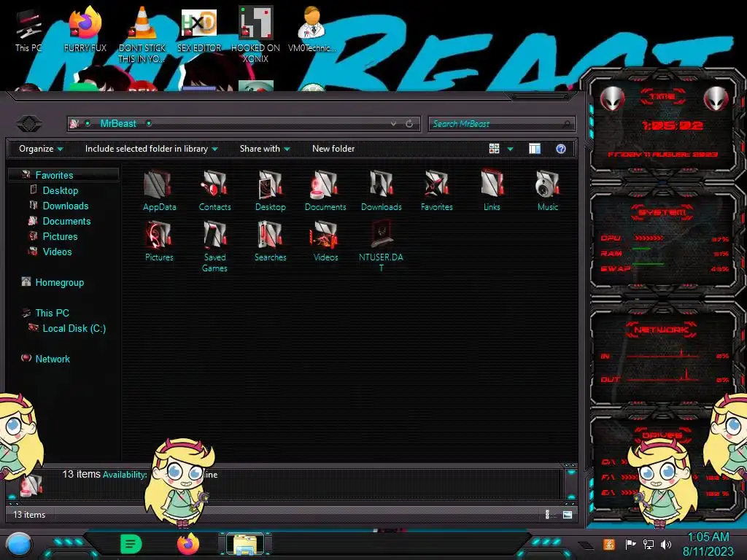This screenshot has width=747, height=560.
Task: Open the Links folder
Action: 492,192
